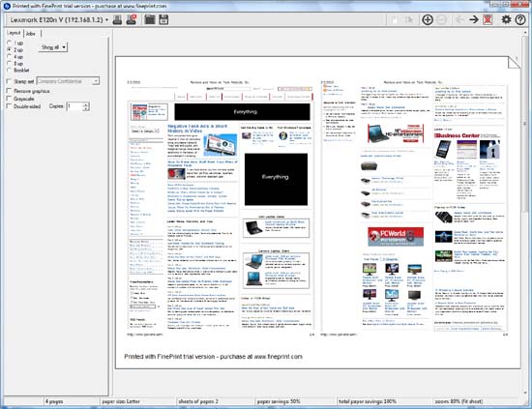Enable the Double-sided checkbox

pyautogui.click(x=9, y=106)
